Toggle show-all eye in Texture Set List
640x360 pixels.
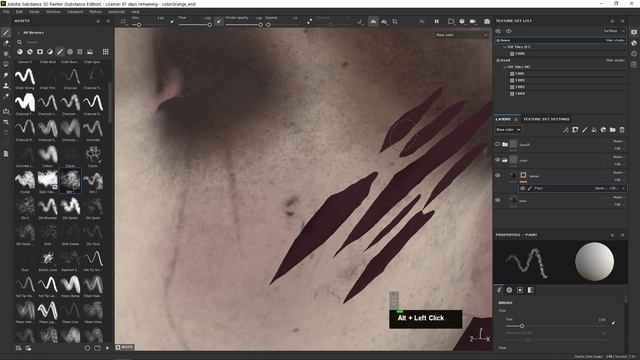tap(498, 31)
